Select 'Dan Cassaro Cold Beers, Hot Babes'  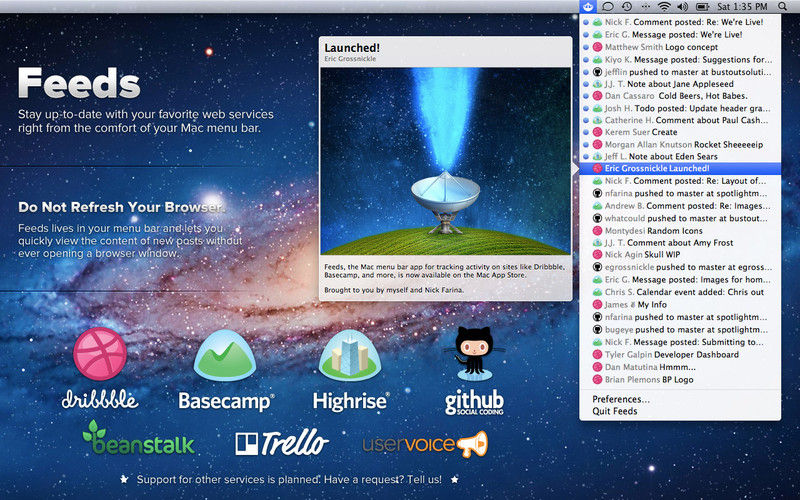point(680,96)
